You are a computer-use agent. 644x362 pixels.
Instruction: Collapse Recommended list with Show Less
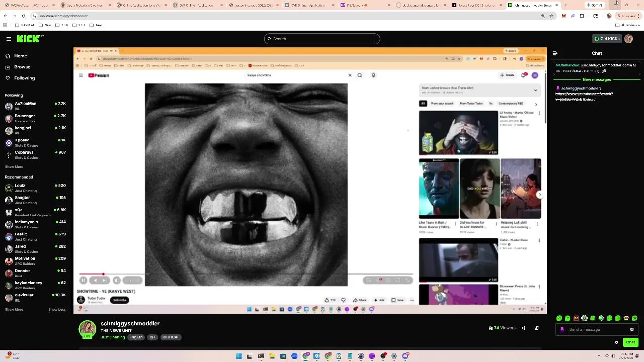(x=57, y=310)
